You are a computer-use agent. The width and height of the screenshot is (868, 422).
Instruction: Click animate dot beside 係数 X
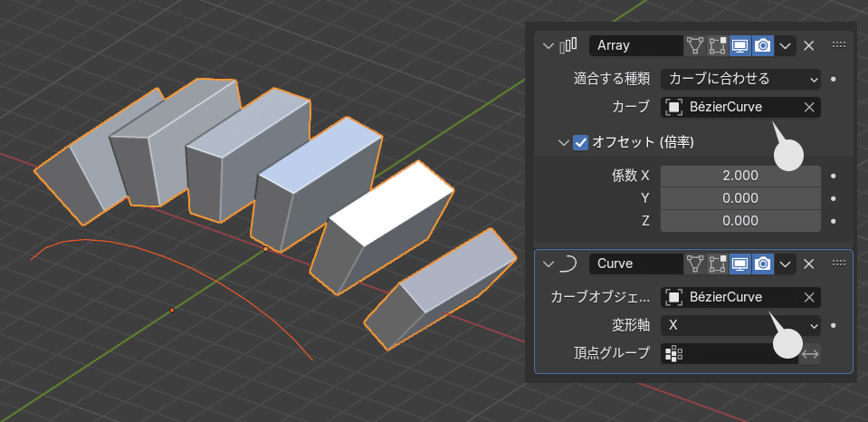click(x=833, y=176)
